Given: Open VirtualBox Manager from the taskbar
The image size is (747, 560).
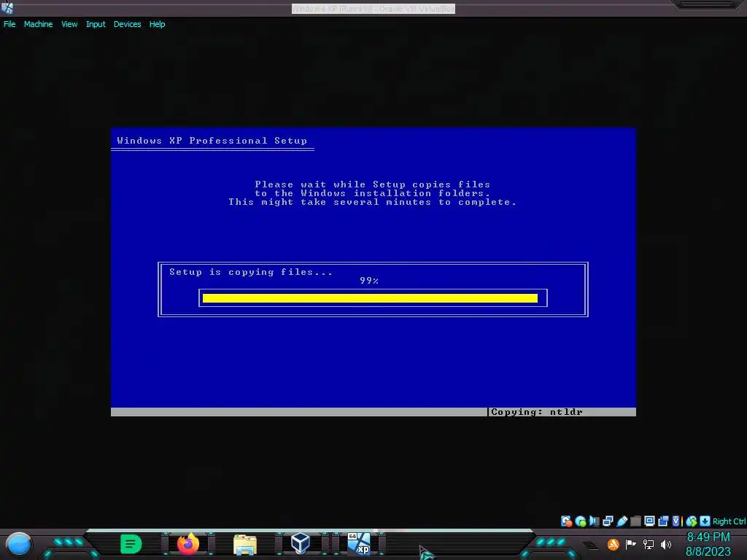Looking at the screenshot, I should click(x=301, y=543).
